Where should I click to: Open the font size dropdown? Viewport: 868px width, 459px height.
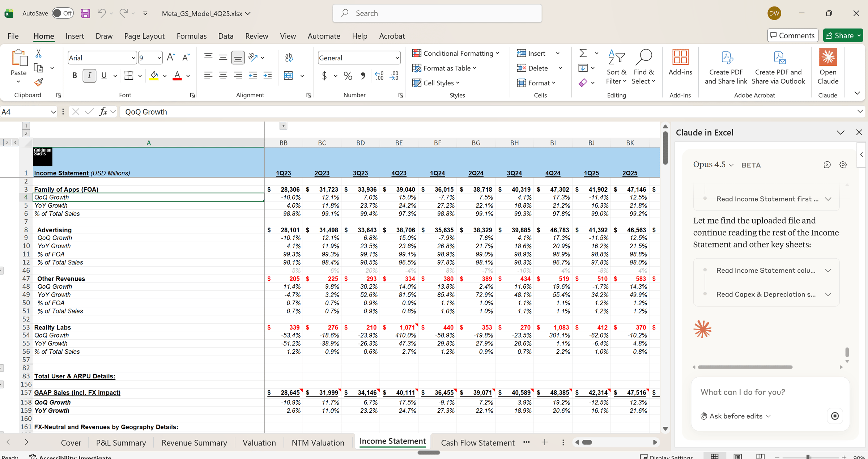tap(159, 58)
